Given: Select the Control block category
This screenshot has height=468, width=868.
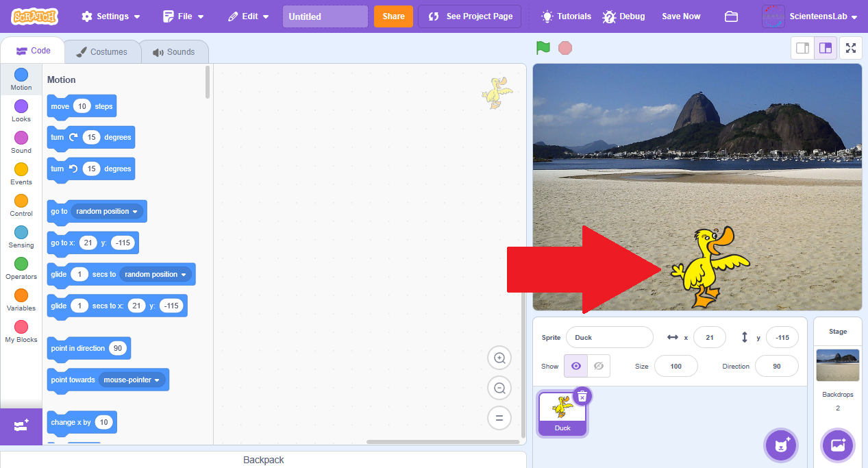Looking at the screenshot, I should click(21, 206).
